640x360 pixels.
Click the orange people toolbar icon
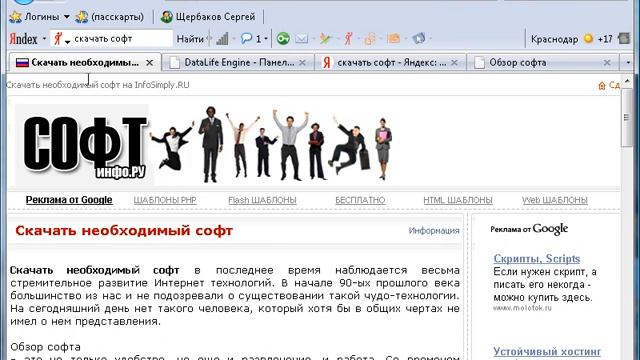click(370, 39)
